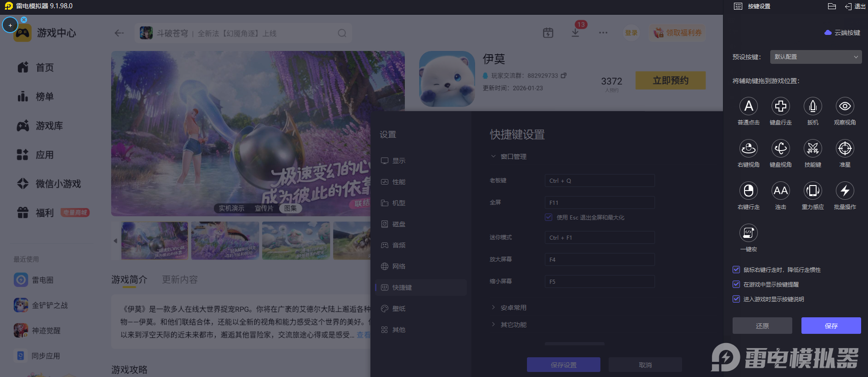Screen dimensions: 868x377
Task: Select the 批量操作 lightning icon
Action: [845, 191]
